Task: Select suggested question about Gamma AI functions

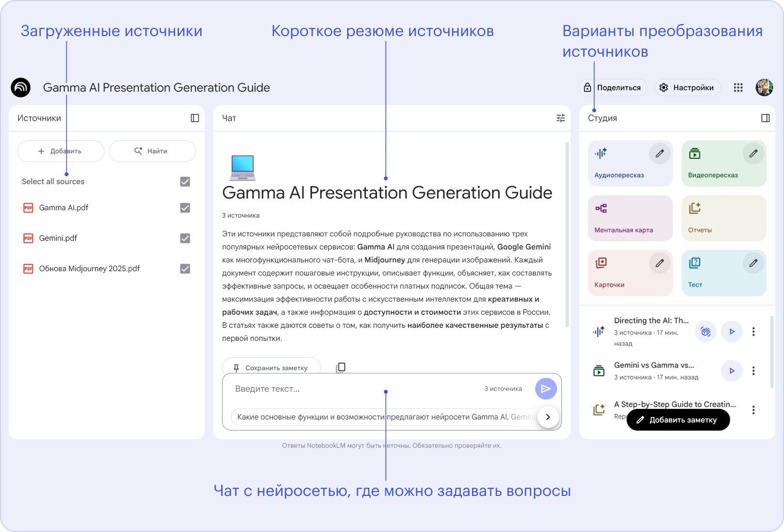Action: click(x=384, y=417)
